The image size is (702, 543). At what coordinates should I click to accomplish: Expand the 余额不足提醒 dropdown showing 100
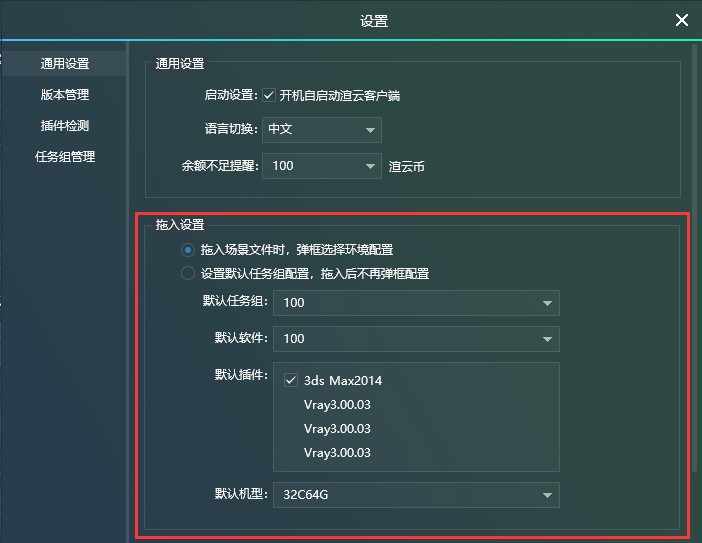pos(321,166)
